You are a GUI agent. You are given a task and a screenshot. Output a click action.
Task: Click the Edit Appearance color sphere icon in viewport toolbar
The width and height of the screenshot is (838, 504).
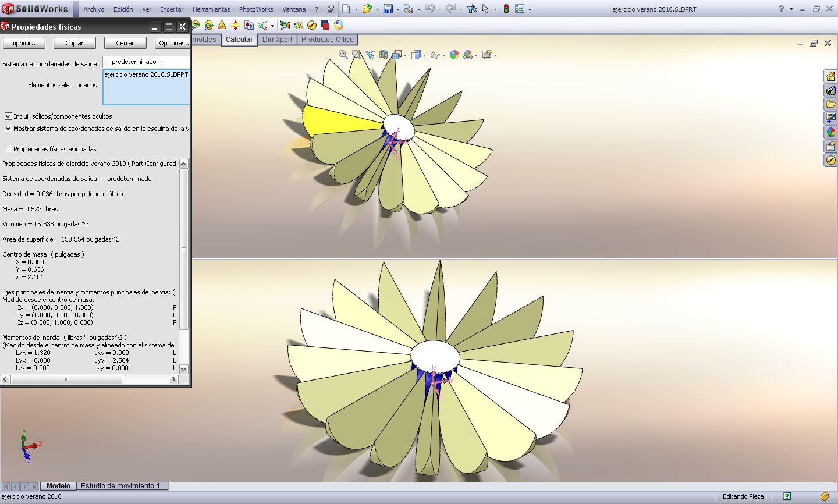[x=454, y=55]
